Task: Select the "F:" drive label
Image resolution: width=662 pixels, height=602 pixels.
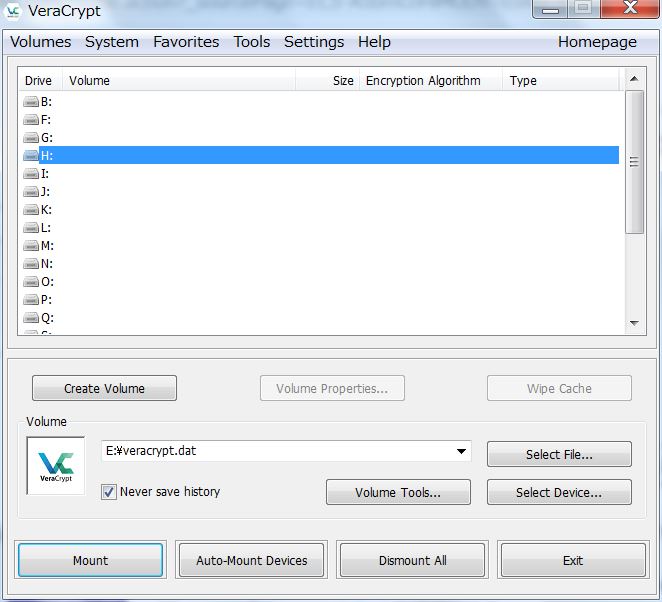Action: pyautogui.click(x=46, y=120)
